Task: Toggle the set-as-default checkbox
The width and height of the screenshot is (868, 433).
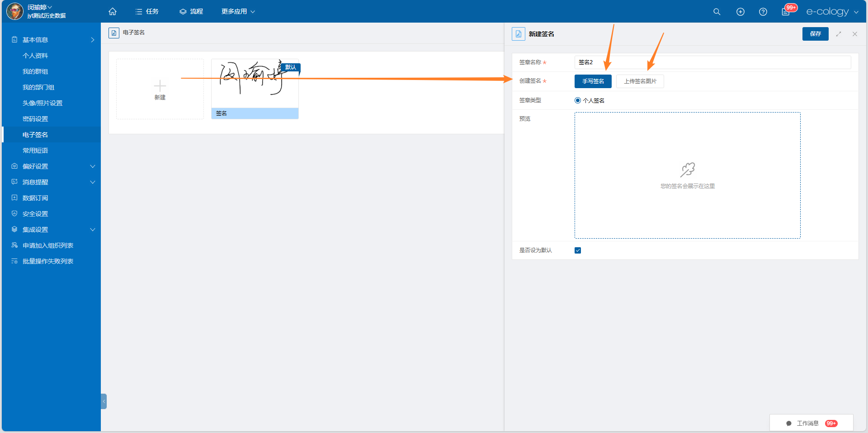Action: pos(578,250)
